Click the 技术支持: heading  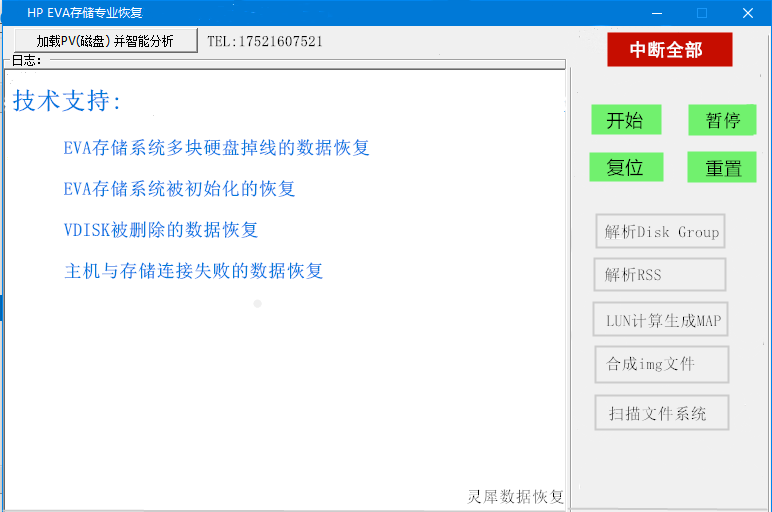(x=66, y=101)
